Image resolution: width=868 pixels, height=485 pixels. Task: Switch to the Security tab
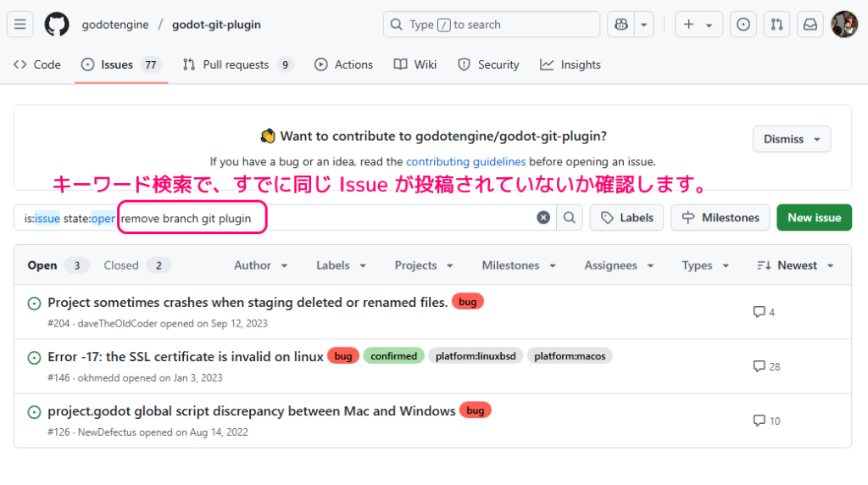coord(489,64)
